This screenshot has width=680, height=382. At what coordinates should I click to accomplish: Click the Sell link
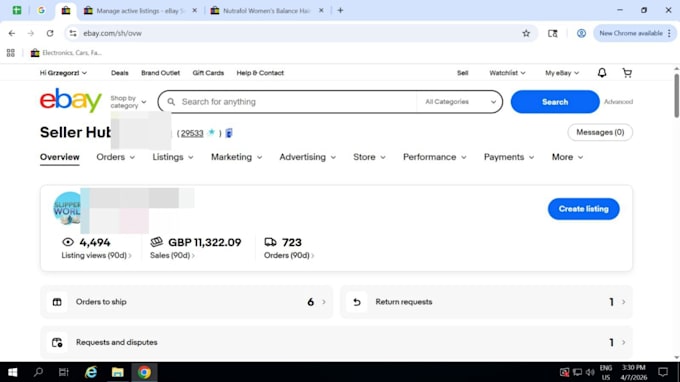[462, 73]
